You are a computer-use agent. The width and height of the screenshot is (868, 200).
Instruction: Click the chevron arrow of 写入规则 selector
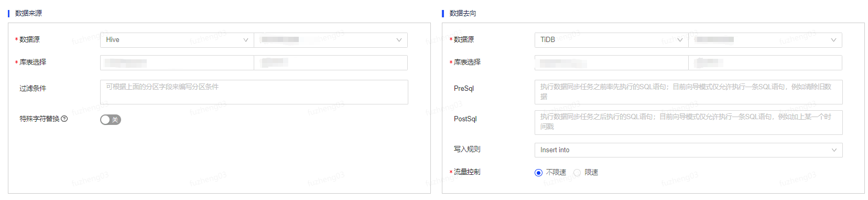(834, 150)
